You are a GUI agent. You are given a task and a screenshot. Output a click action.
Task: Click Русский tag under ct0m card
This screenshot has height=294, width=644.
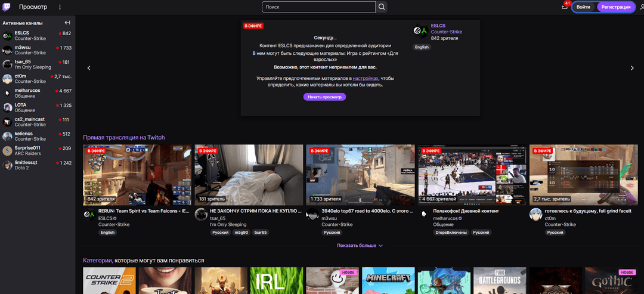[x=554, y=233]
